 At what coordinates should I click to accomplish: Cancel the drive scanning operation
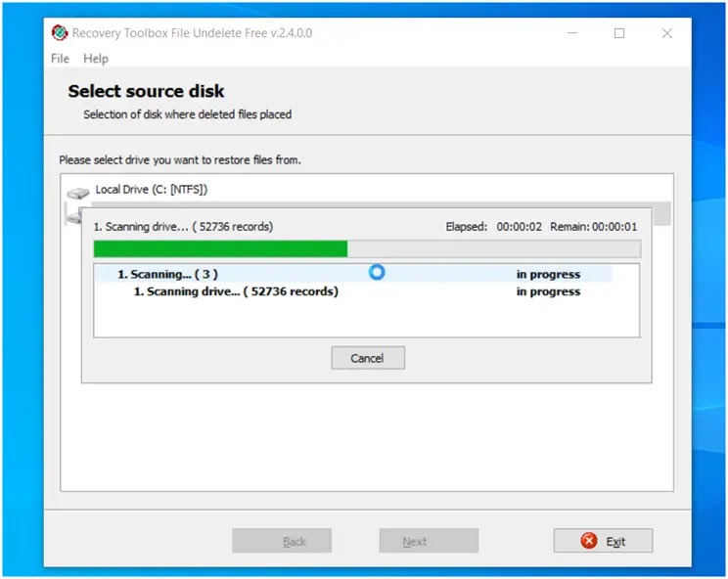point(368,358)
